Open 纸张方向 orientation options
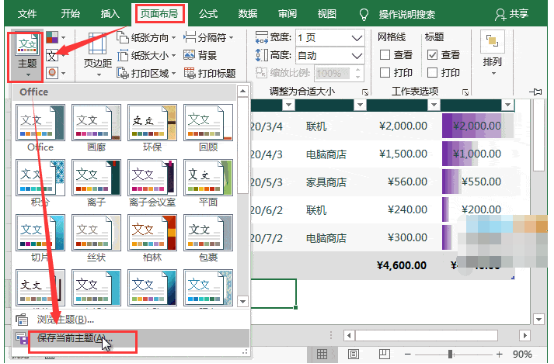Image resolution: width=554 pixels, height=364 pixels. click(x=146, y=37)
